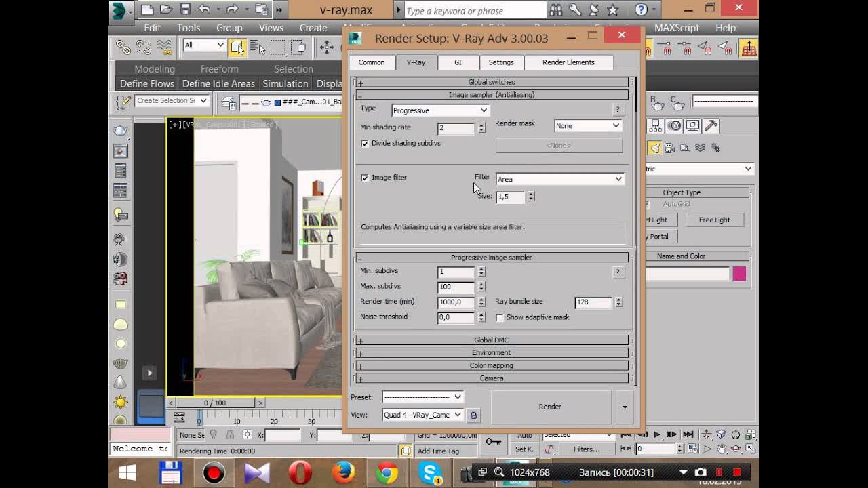Click the magenta object color swatch
This screenshot has width=868, height=488.
click(739, 273)
